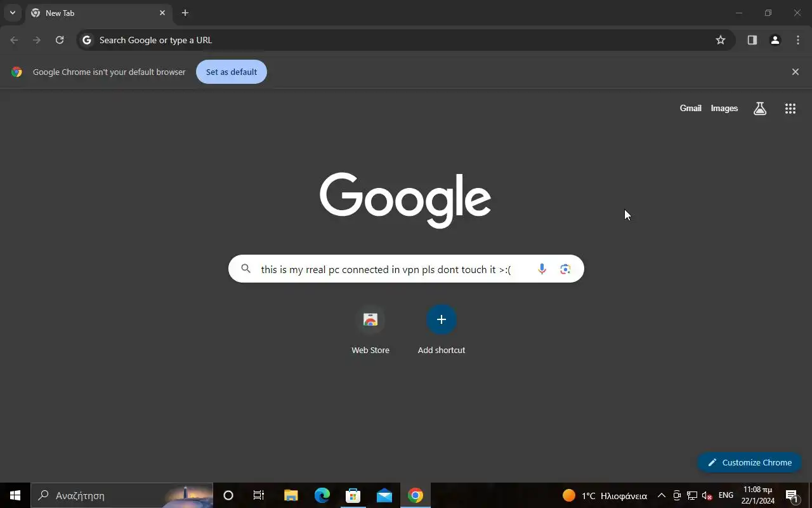Open Task View on taskbar
The width and height of the screenshot is (812, 508).
tap(259, 495)
